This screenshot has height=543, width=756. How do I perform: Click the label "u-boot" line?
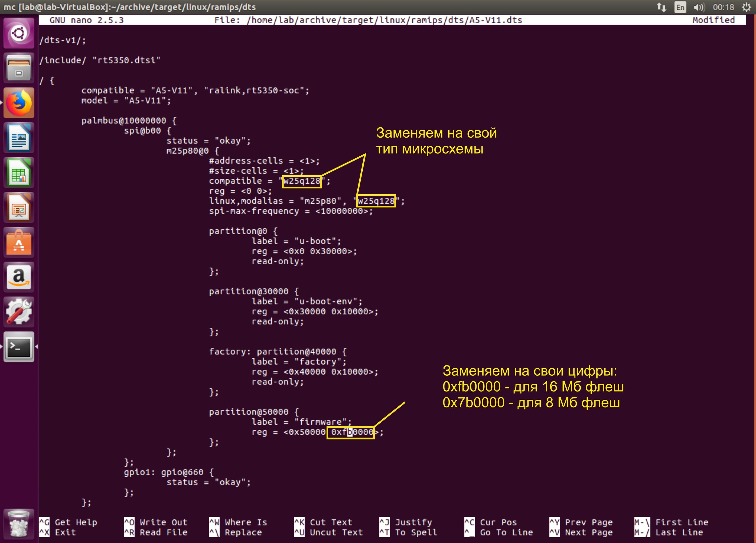pos(296,241)
